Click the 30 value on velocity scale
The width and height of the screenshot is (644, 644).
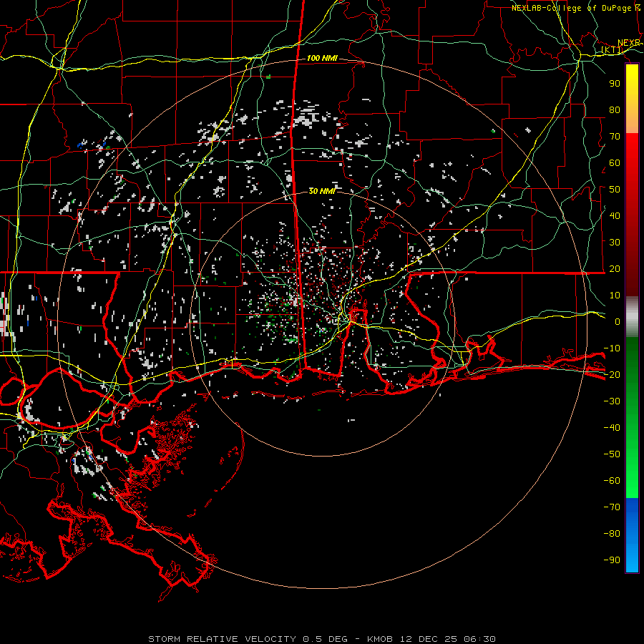point(615,243)
